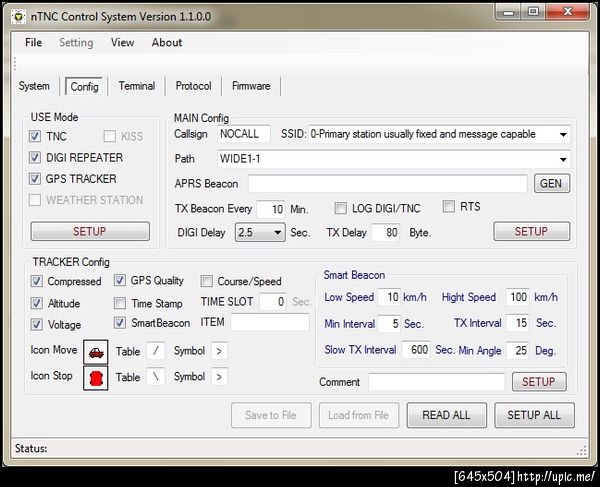Click the TIME SLOT seconds field
600x487 pixels.
[272, 302]
